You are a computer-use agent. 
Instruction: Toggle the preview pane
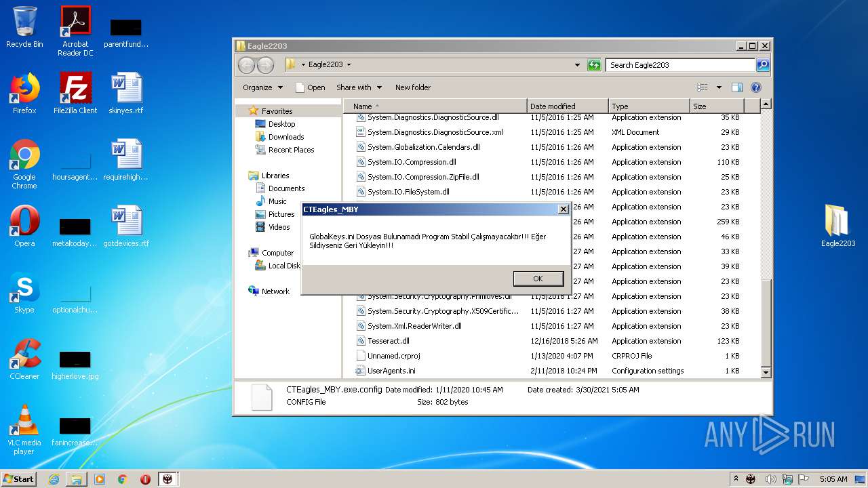[737, 87]
